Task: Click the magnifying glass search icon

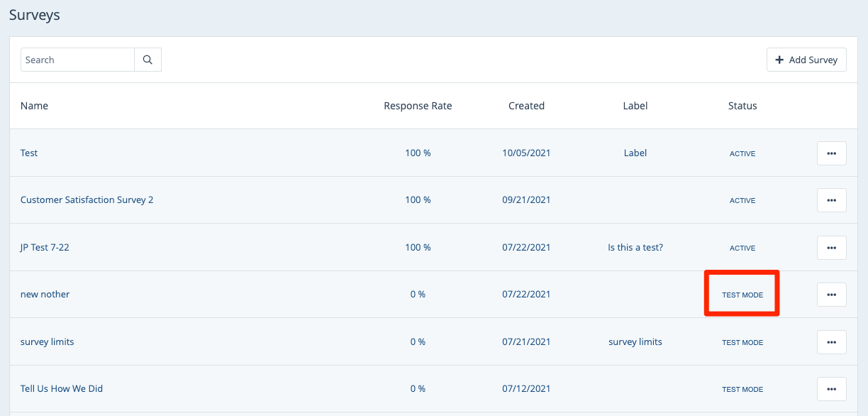Action: (x=148, y=60)
